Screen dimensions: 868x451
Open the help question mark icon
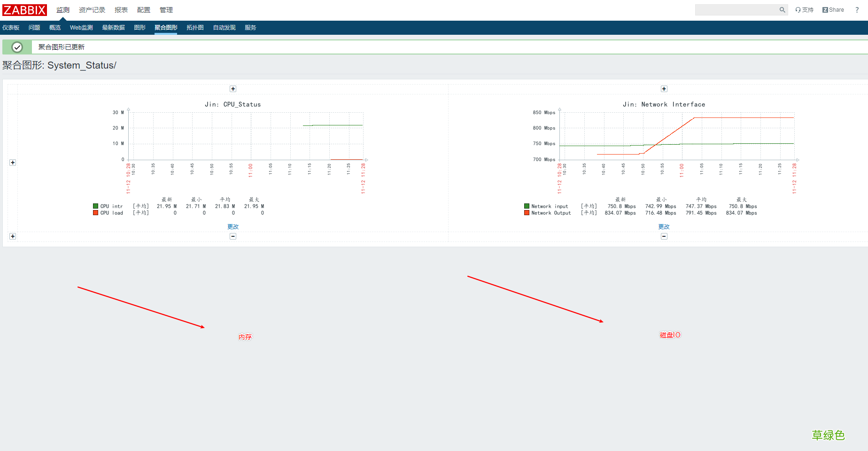[857, 10]
